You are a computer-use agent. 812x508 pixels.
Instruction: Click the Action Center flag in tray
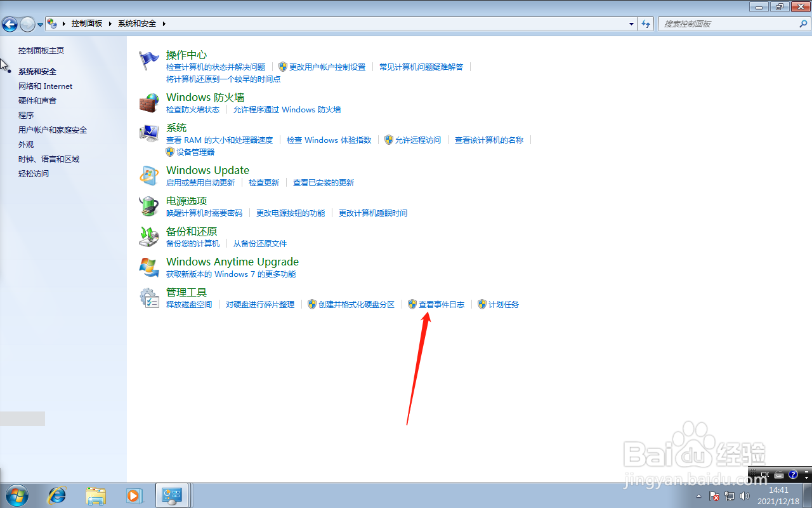714,495
